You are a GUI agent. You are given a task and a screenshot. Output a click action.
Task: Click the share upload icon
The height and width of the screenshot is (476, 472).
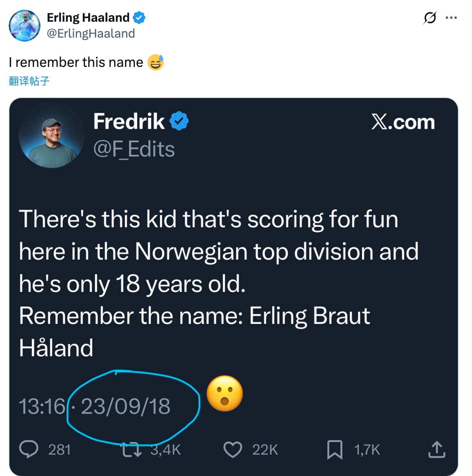[x=437, y=450]
